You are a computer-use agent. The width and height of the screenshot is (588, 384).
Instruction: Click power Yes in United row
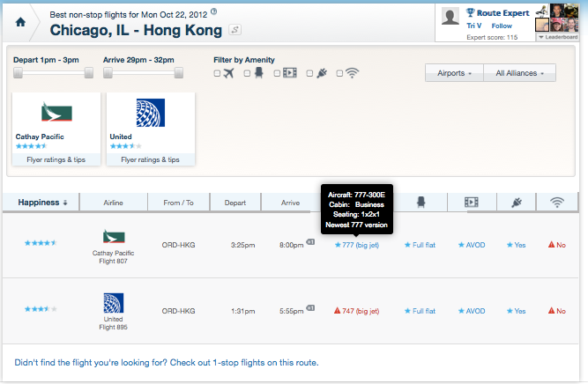click(x=516, y=311)
